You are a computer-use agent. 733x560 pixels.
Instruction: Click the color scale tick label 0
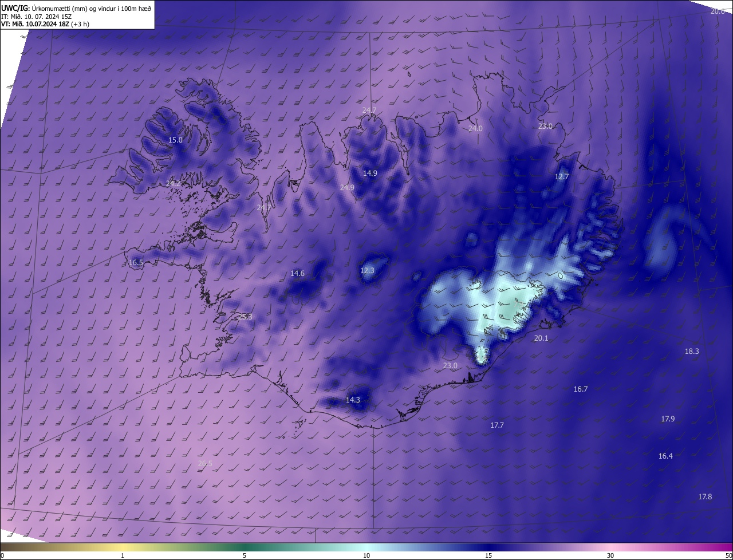click(2, 555)
